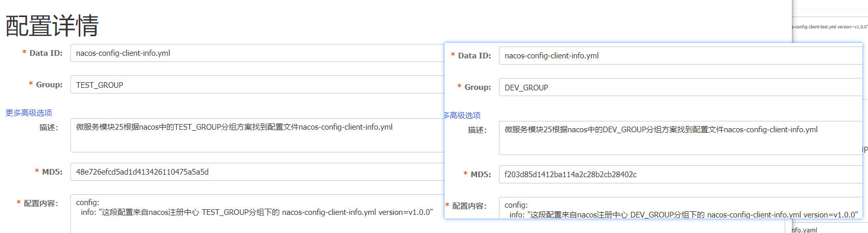This screenshot has height=233, width=868.
Task: Click the 描述 textarea mentioning DEV_GROUP
Action: click(679, 138)
